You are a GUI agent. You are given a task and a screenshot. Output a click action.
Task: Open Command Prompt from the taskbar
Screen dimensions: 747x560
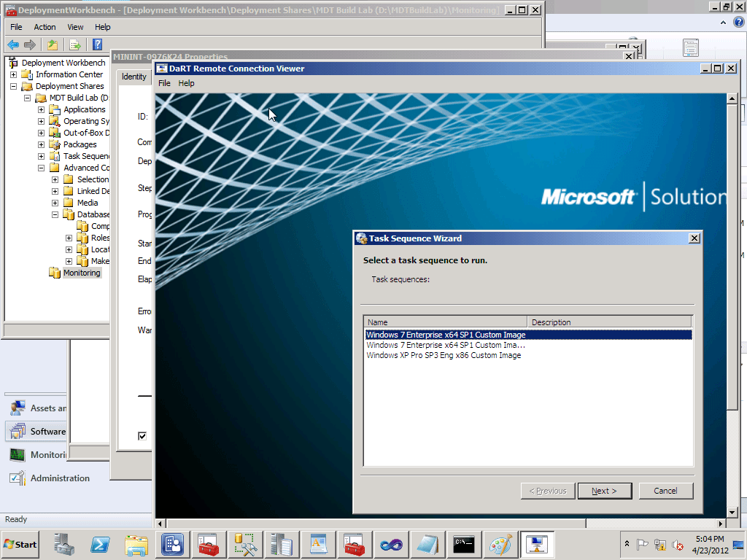click(x=464, y=544)
